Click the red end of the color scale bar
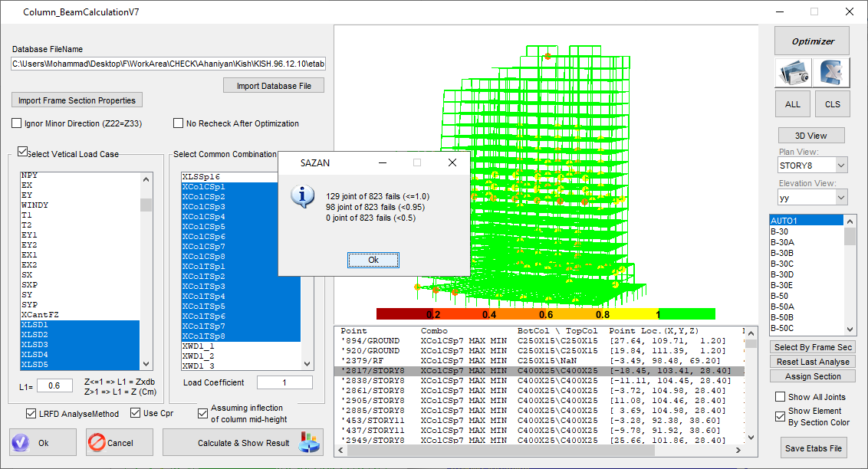 pyautogui.click(x=391, y=314)
